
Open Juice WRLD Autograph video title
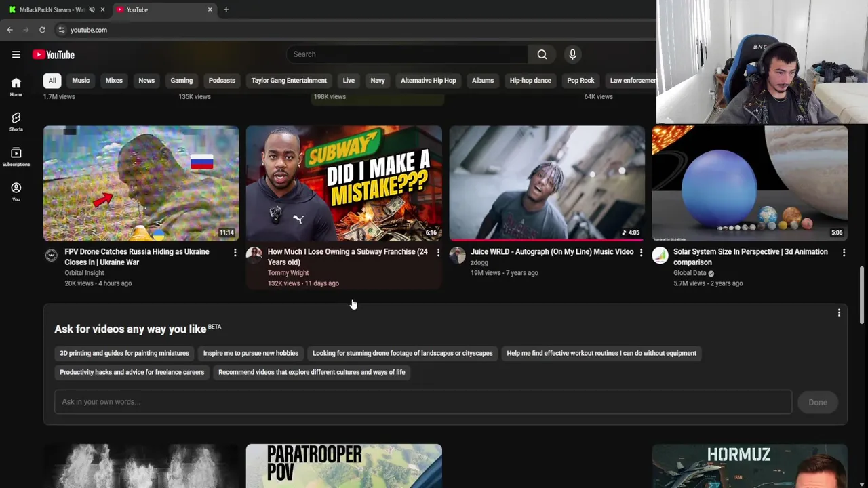pyautogui.click(x=552, y=252)
